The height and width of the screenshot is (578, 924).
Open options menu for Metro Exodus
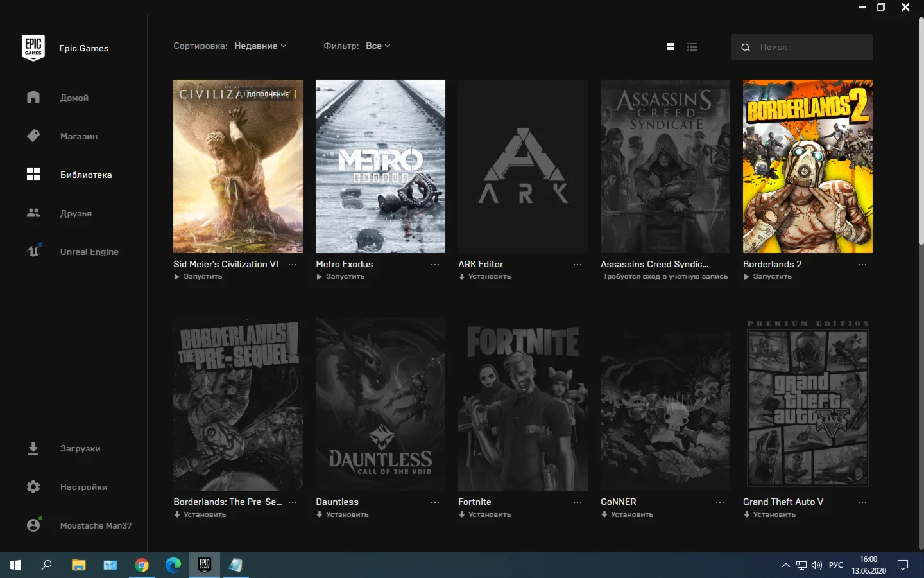pyautogui.click(x=435, y=265)
